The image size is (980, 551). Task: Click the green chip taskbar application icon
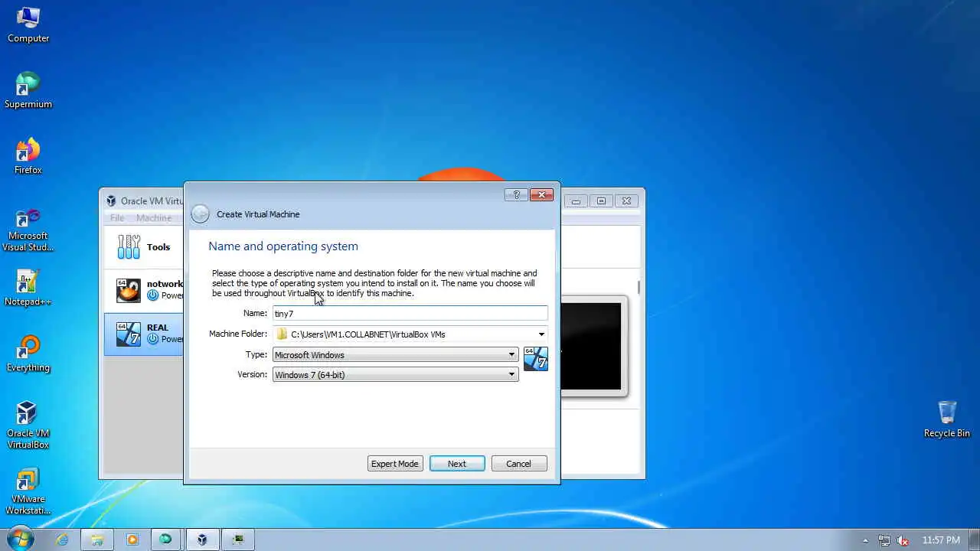[x=238, y=540]
